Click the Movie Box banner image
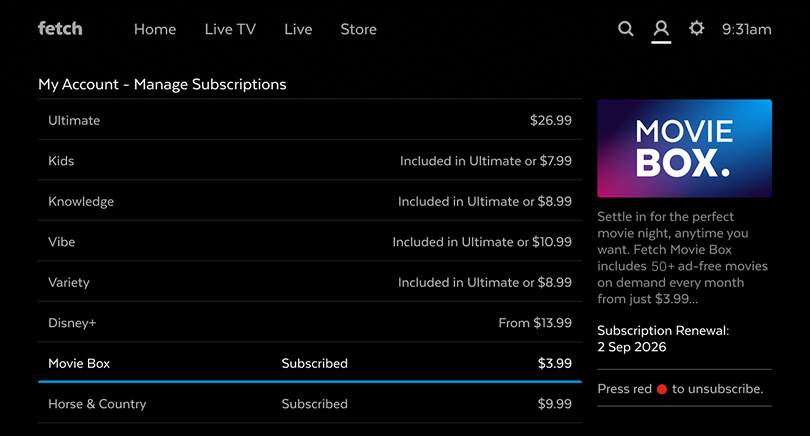 click(x=684, y=148)
